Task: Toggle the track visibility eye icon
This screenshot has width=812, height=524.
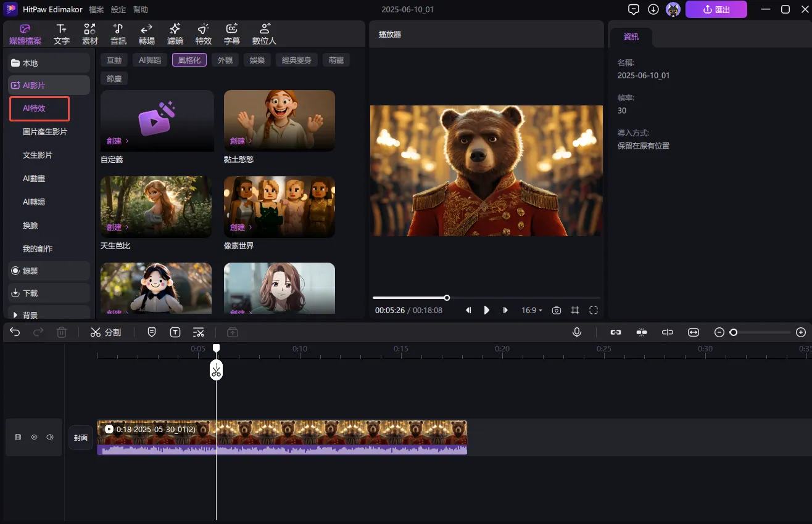Action: coord(34,437)
